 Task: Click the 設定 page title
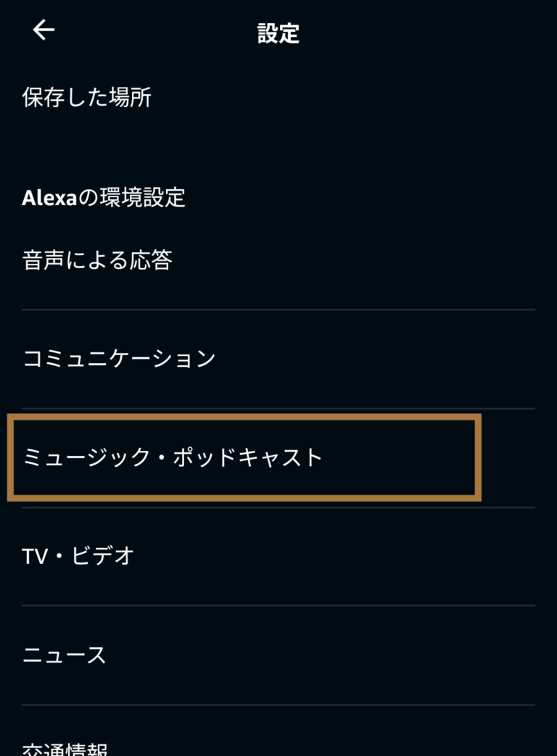coord(278,33)
